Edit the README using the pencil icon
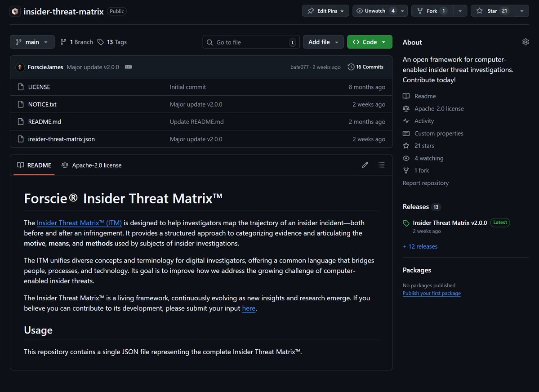539x392 pixels. click(365, 165)
